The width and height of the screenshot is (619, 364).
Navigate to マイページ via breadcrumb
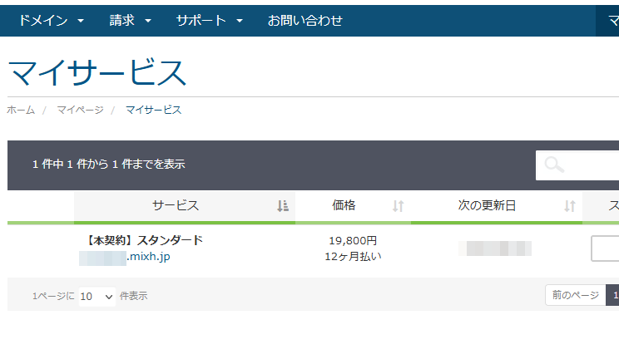pyautogui.click(x=80, y=110)
